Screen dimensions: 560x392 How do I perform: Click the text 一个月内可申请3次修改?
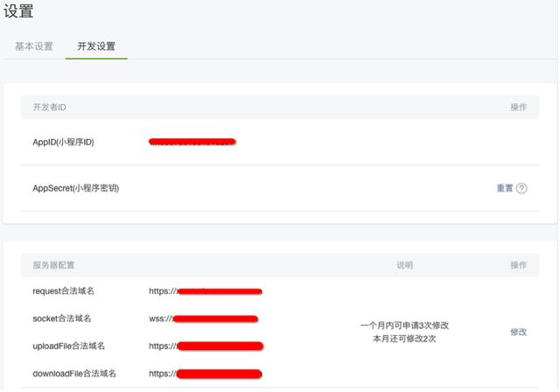click(x=404, y=325)
